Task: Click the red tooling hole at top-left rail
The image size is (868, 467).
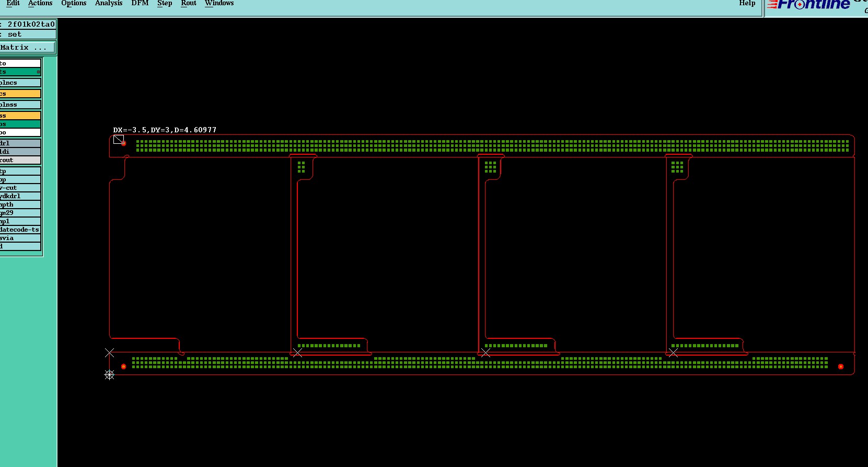Action: (x=124, y=143)
